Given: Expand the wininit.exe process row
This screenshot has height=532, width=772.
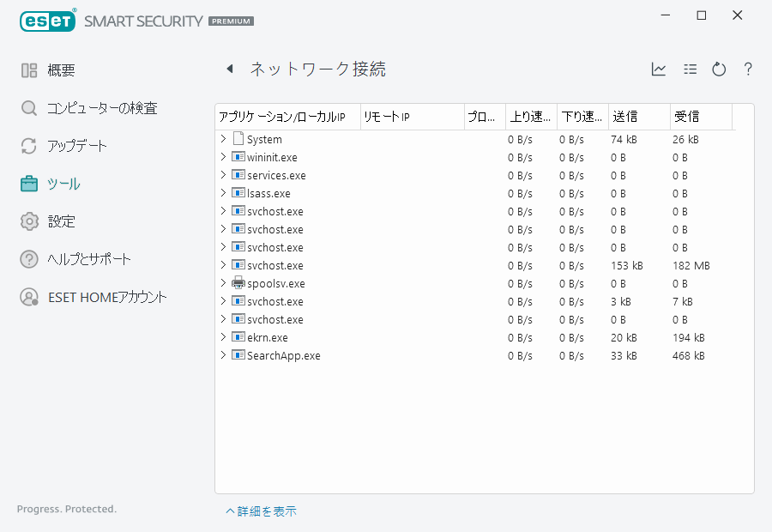Looking at the screenshot, I should coord(223,157).
